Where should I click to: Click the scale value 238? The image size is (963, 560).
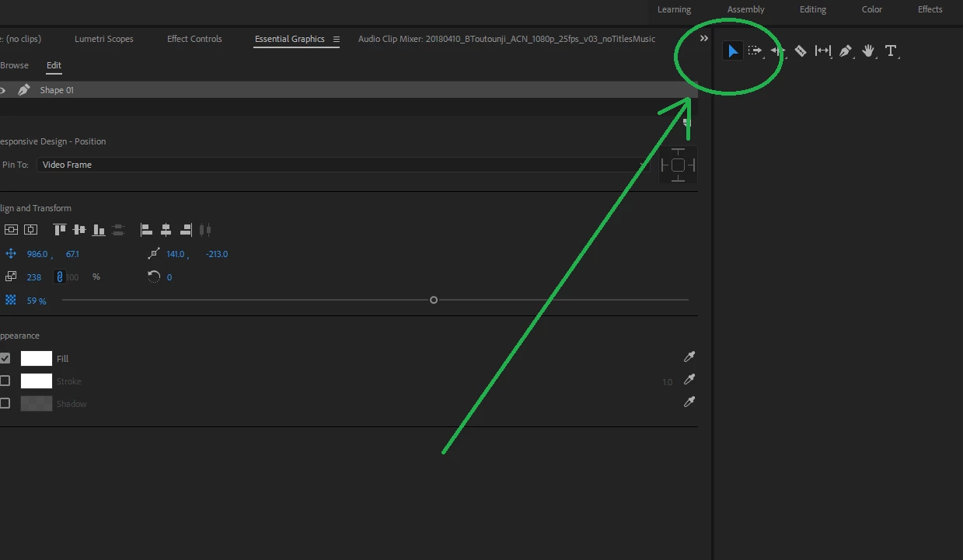[34, 277]
